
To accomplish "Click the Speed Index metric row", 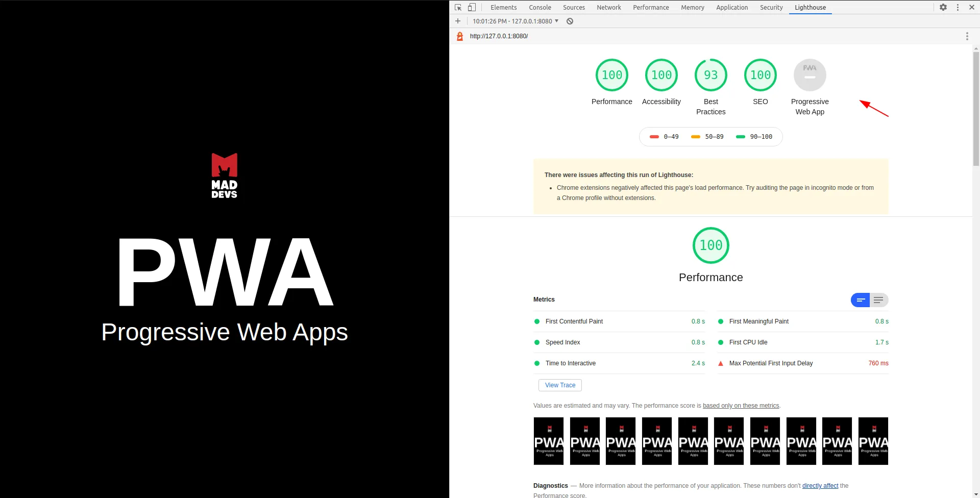I will point(619,342).
